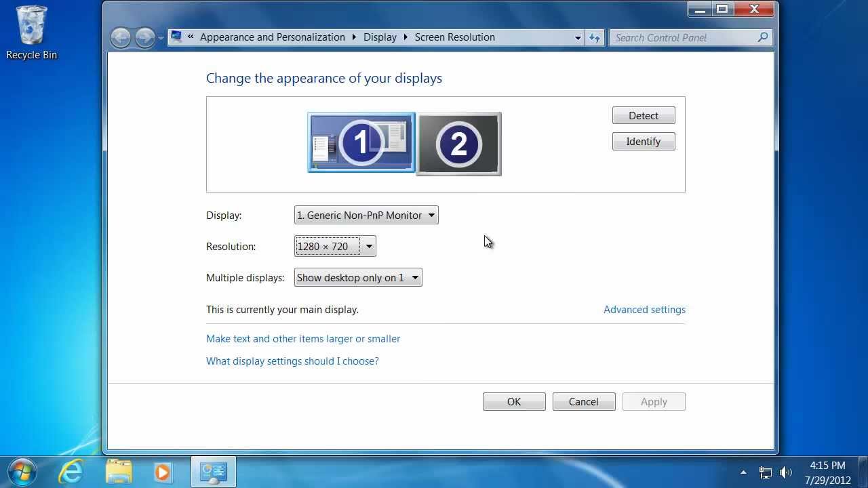
Task: Click Appearance and Personalization breadcrumb
Action: (x=273, y=37)
